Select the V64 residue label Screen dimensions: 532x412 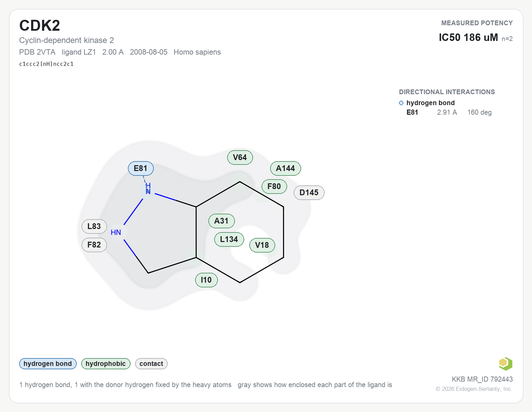click(240, 157)
